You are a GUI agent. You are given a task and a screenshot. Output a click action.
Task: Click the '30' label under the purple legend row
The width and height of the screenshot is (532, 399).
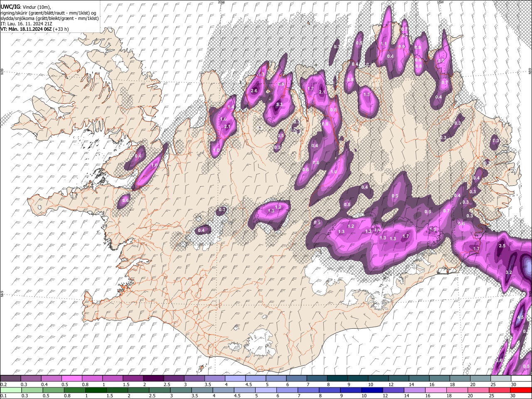click(x=514, y=384)
